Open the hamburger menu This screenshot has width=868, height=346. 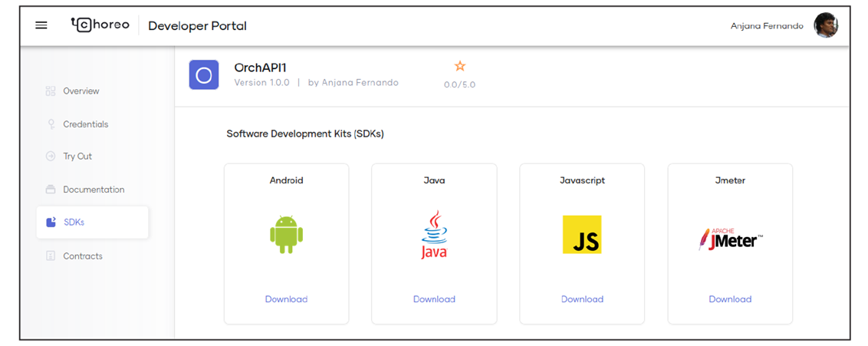click(x=41, y=25)
